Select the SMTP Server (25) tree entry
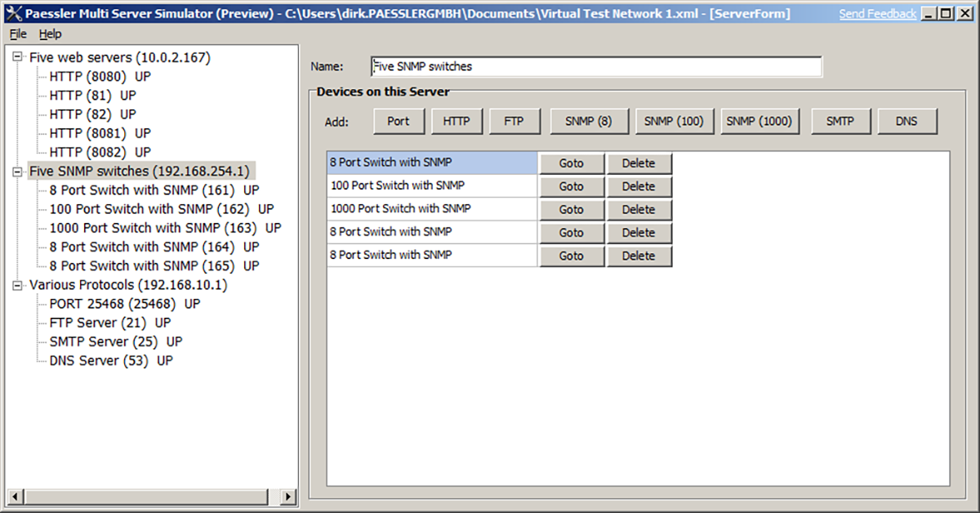The height and width of the screenshot is (513, 980). pos(116,341)
